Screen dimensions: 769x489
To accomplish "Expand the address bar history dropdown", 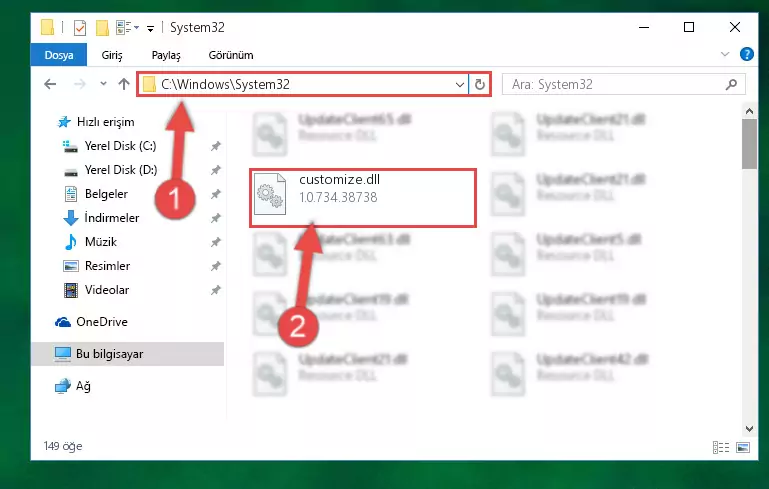I will click(460, 84).
